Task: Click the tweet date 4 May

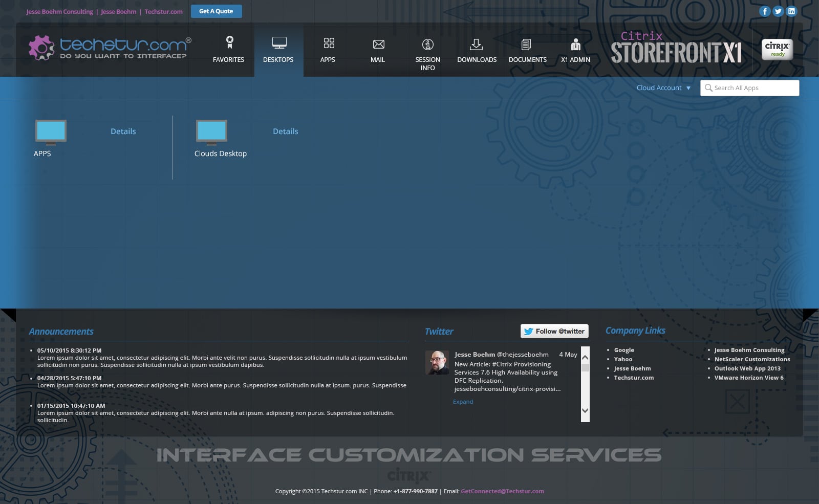Action: (x=568, y=355)
